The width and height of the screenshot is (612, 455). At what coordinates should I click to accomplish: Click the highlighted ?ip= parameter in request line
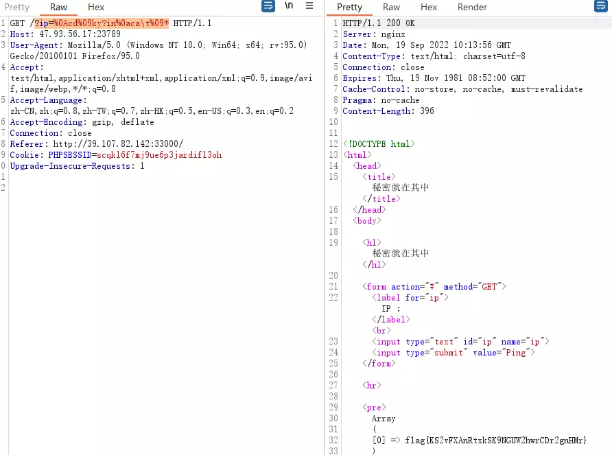101,23
